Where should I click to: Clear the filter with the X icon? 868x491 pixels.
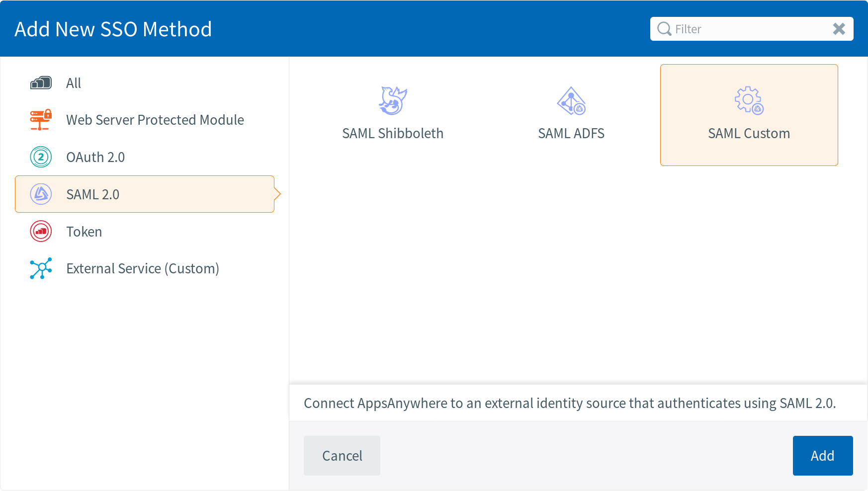pyautogui.click(x=839, y=29)
